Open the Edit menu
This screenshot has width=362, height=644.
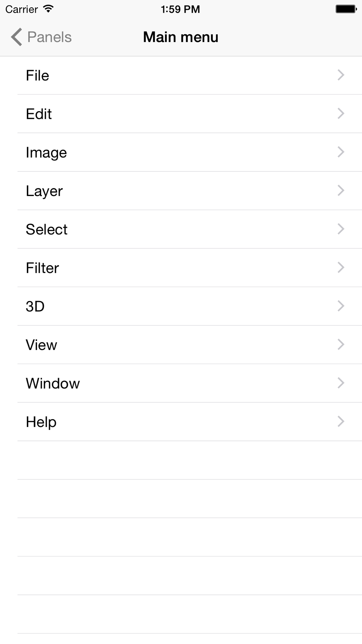(x=181, y=114)
